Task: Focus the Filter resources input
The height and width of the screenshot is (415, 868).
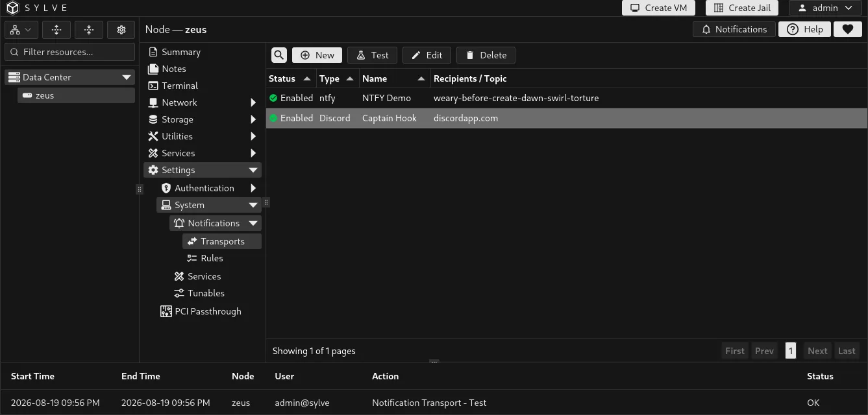Action: tap(70, 52)
